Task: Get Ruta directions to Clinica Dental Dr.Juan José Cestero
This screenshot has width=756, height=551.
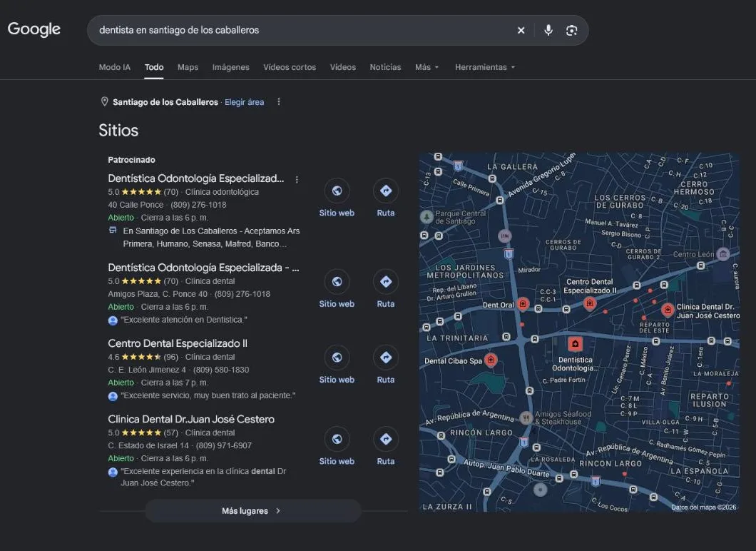Action: coord(386,438)
